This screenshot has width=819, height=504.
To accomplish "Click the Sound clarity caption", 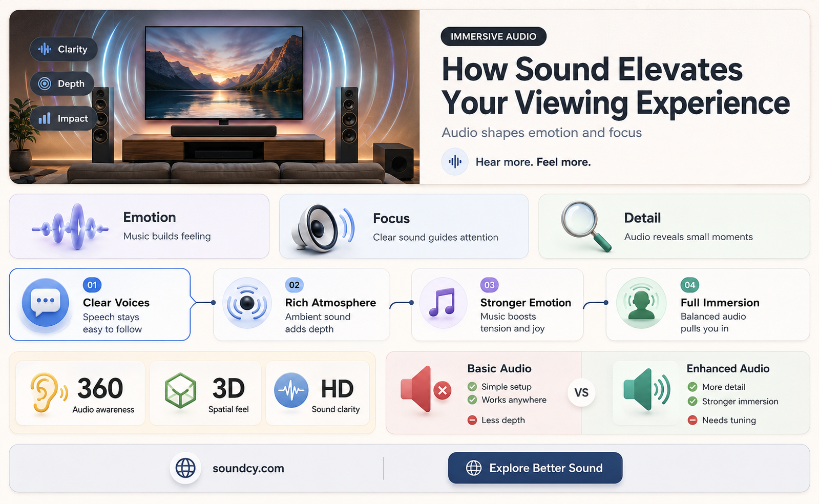I will coord(335,409).
